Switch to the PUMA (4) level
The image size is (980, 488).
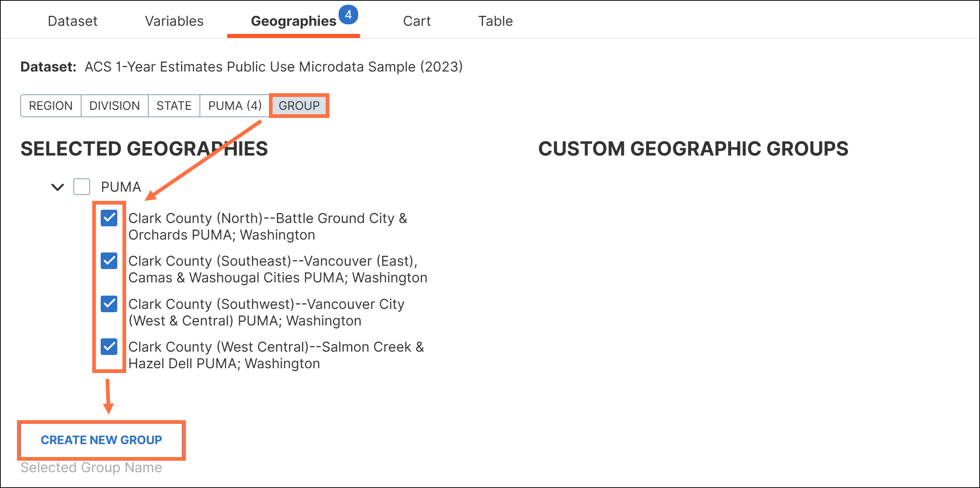tap(235, 106)
